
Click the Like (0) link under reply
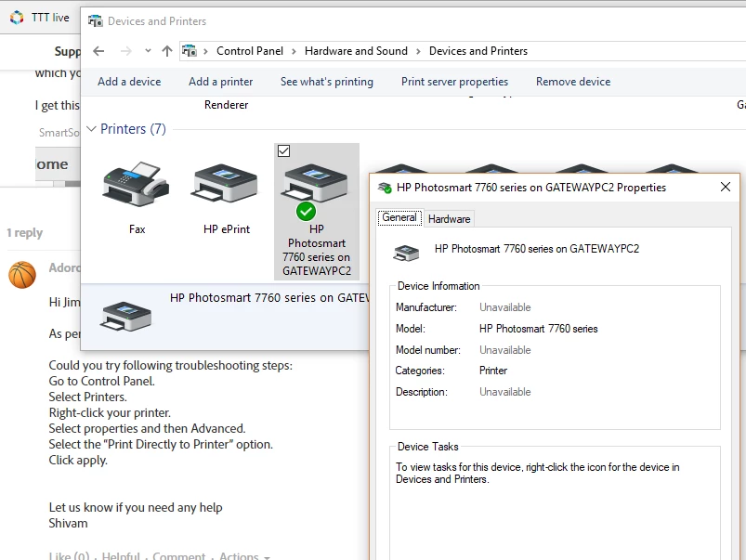(x=69, y=555)
